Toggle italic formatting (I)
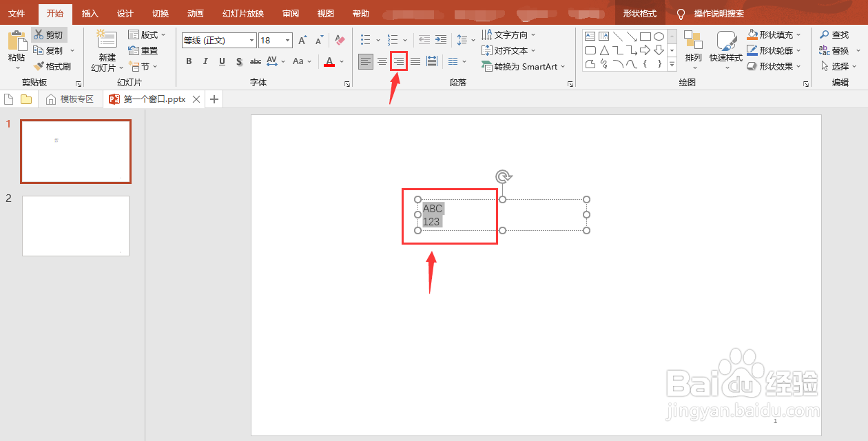This screenshot has width=868, height=441. (x=205, y=61)
